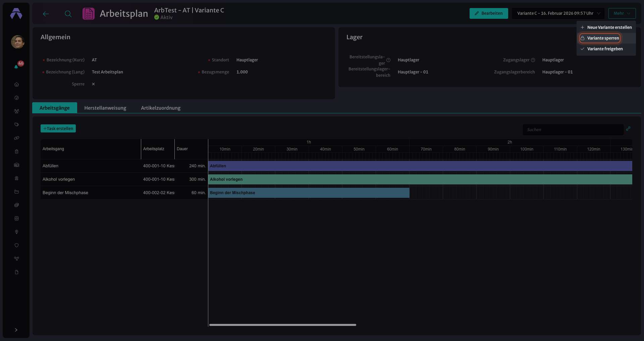
Task: Click the Bearbeiten edit button
Action: click(489, 13)
